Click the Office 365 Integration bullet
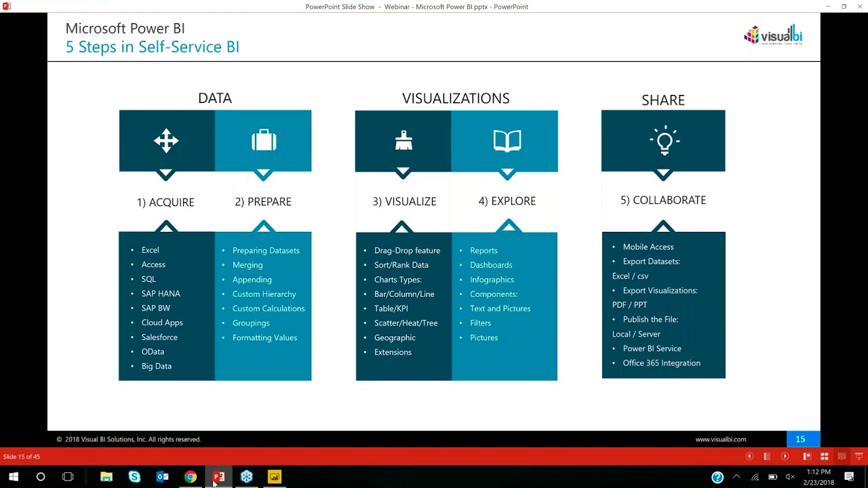The width and height of the screenshot is (868, 488). click(662, 363)
